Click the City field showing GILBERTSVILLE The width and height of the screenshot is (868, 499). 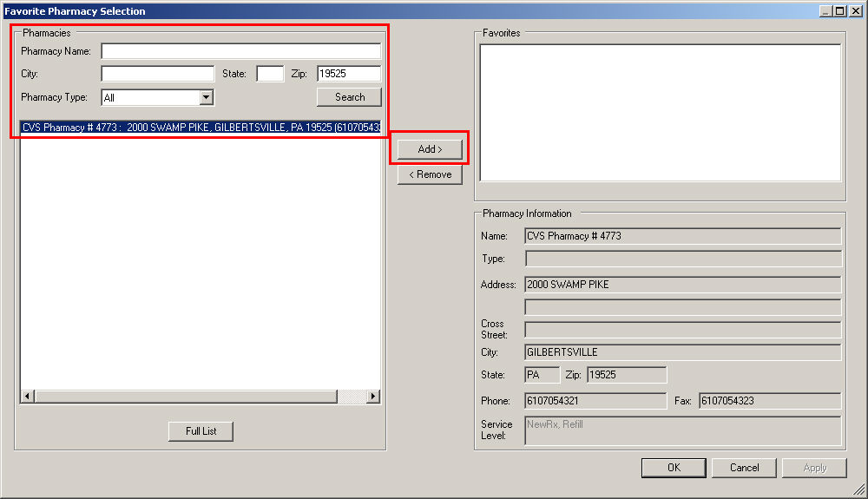[x=682, y=351]
